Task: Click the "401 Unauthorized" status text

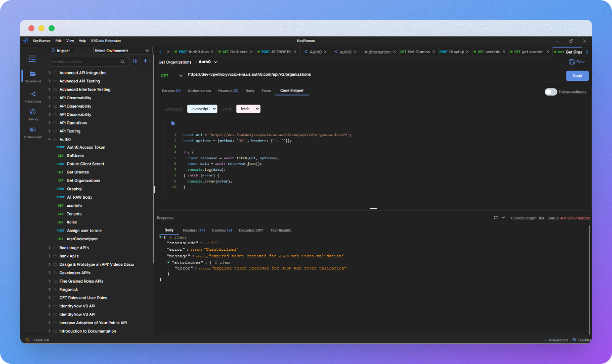Action: (575, 218)
